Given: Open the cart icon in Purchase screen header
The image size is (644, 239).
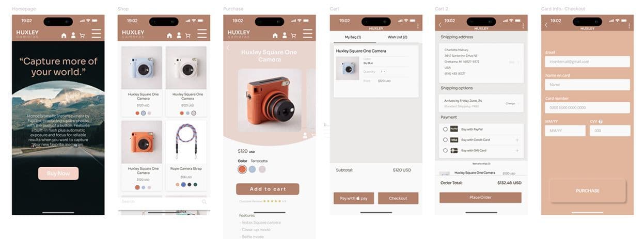Looking at the screenshot, I should click(293, 36).
